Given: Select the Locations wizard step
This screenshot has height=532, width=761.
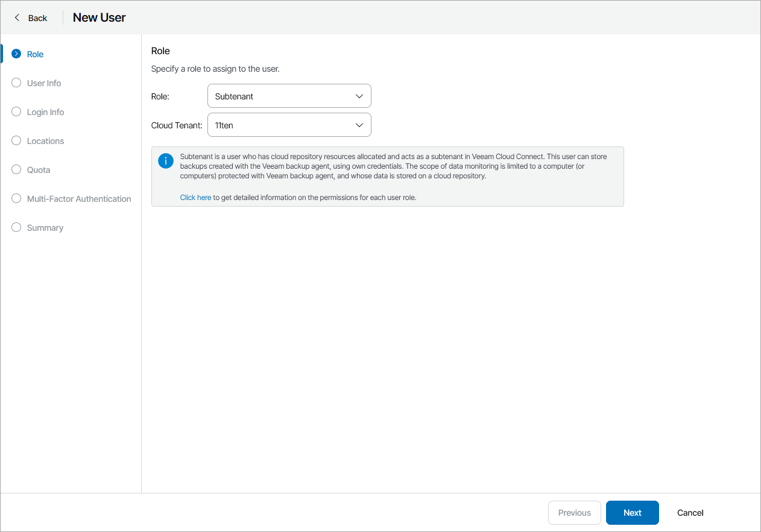Looking at the screenshot, I should pyautogui.click(x=45, y=140).
